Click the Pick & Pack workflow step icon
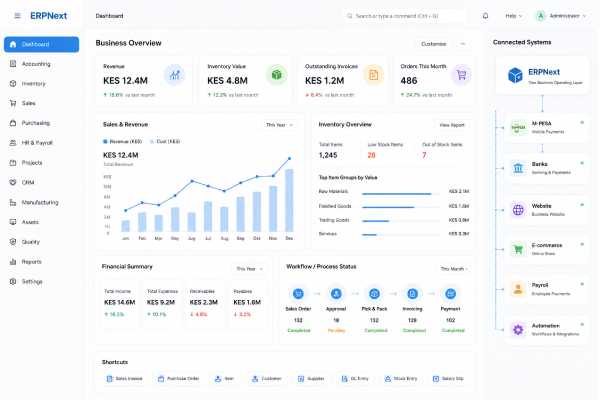Viewport: 600px width, 400px height. [x=374, y=294]
